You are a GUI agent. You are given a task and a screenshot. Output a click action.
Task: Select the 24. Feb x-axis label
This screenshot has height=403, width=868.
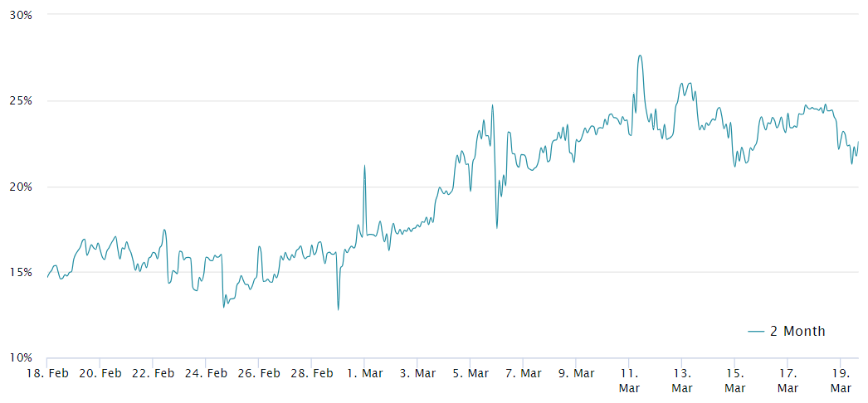(x=206, y=373)
